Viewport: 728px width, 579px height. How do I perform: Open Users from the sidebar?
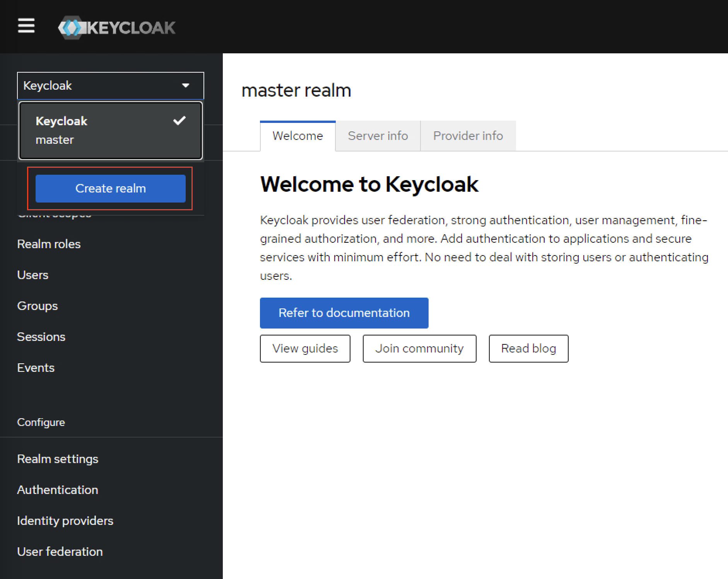pos(32,275)
